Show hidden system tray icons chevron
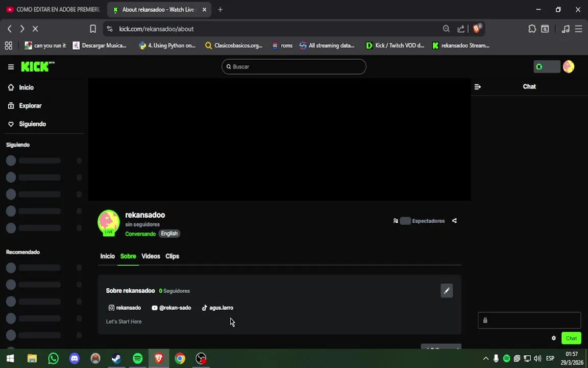The width and height of the screenshot is (588, 368). point(485,359)
